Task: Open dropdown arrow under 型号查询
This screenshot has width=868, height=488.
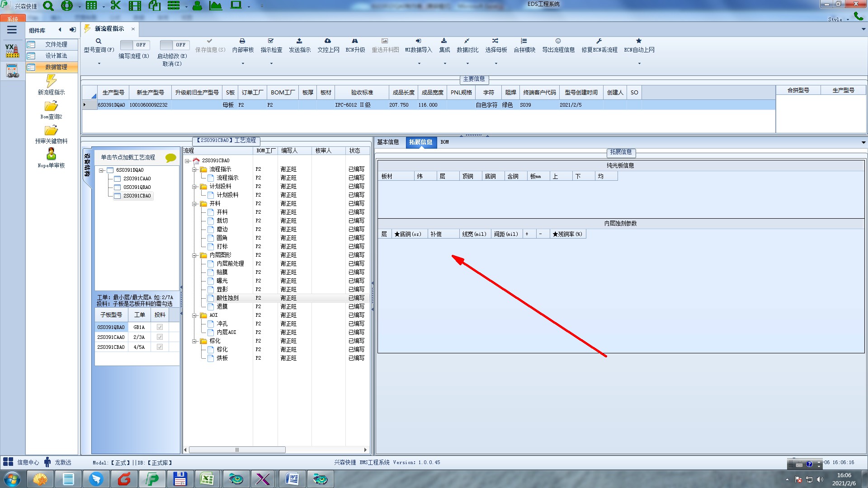Action: [99, 63]
